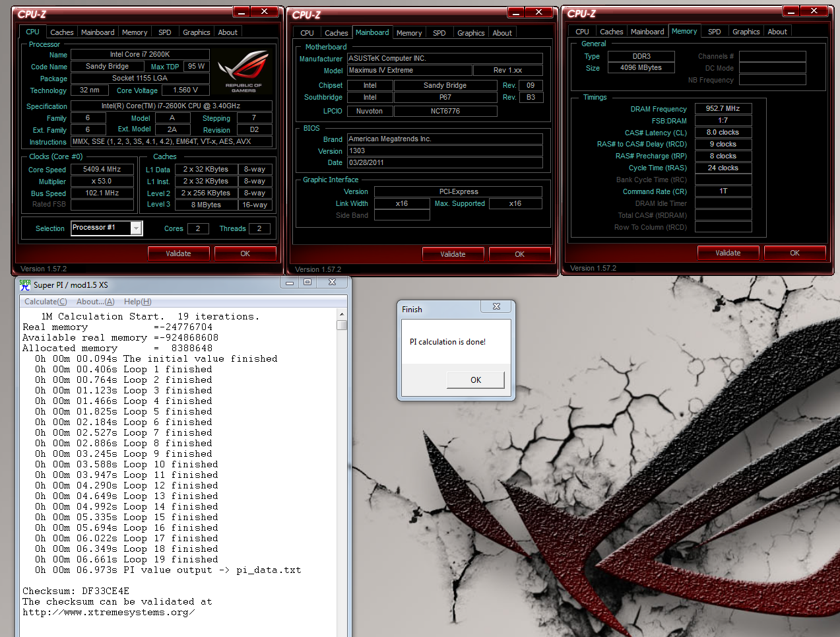Select SPD tab in Mainboard CPU-Z window
The height and width of the screenshot is (637, 840).
pyautogui.click(x=439, y=33)
